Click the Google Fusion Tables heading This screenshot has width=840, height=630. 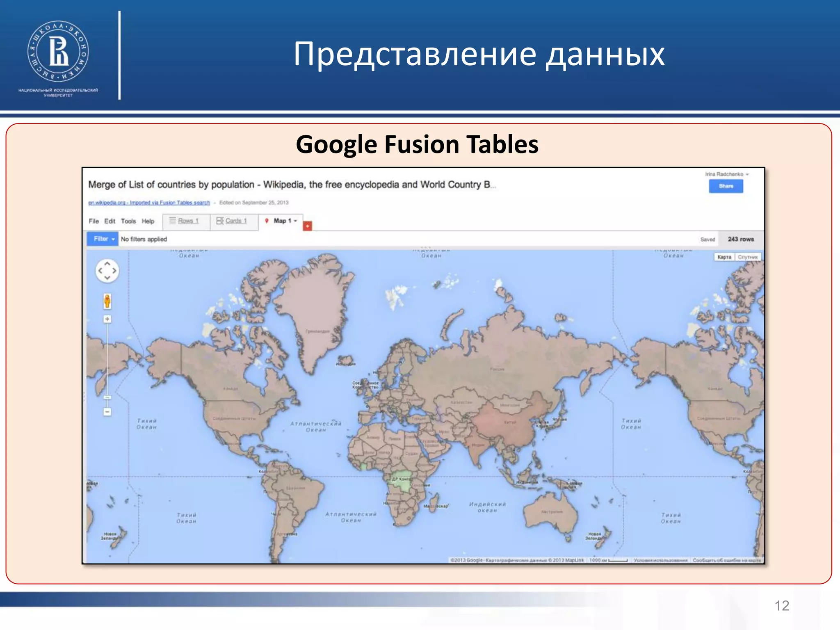click(x=417, y=144)
